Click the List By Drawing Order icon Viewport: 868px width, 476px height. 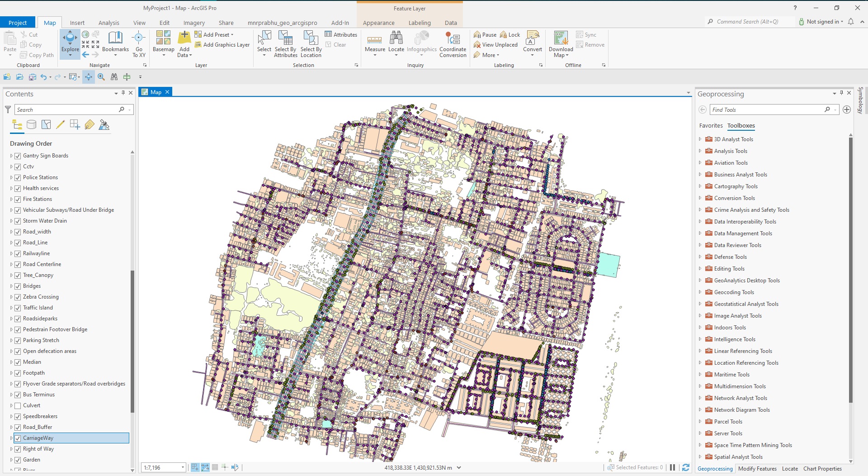[x=17, y=125]
